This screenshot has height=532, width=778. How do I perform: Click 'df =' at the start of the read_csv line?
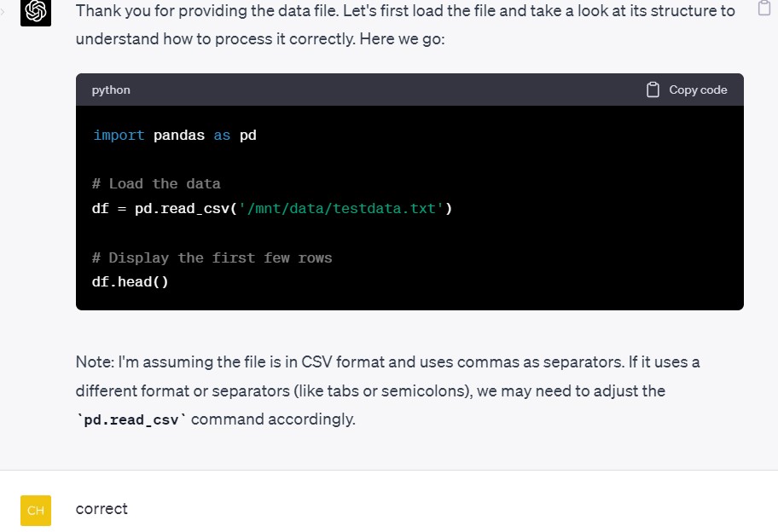point(108,208)
